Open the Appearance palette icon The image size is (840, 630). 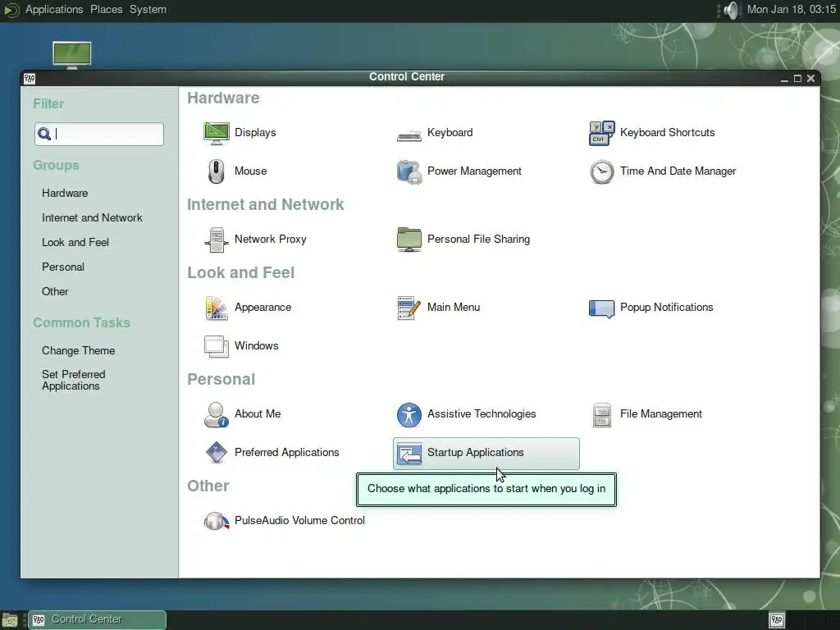click(x=217, y=308)
